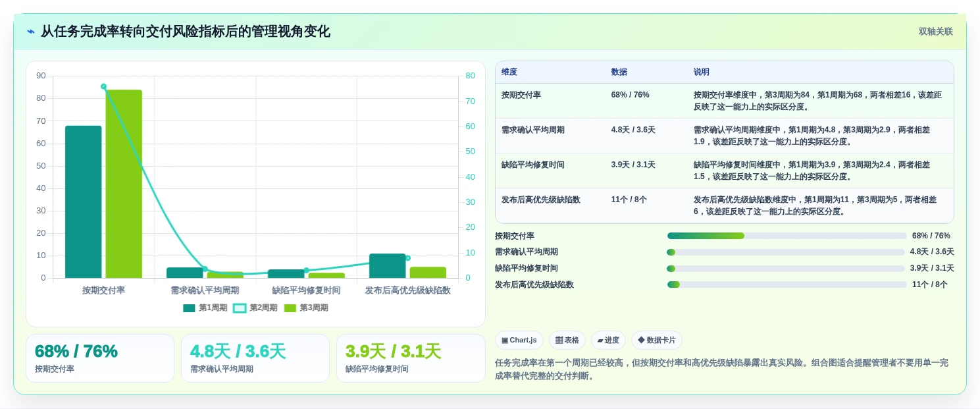980x409 pixels.
Task: Select the 表格 tag chip
Action: pyautogui.click(x=567, y=340)
